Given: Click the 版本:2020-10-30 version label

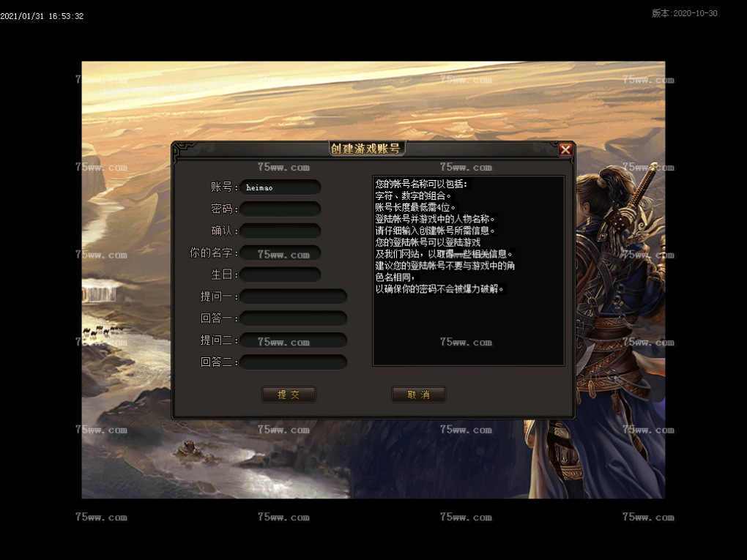Looking at the screenshot, I should [x=684, y=13].
